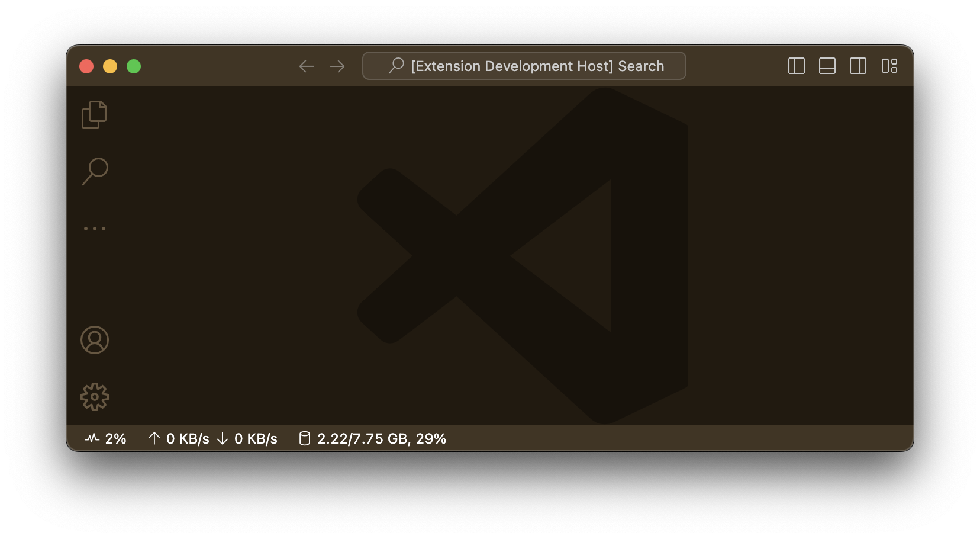Navigate forward using the forward arrow
980x539 pixels.
pos(337,66)
